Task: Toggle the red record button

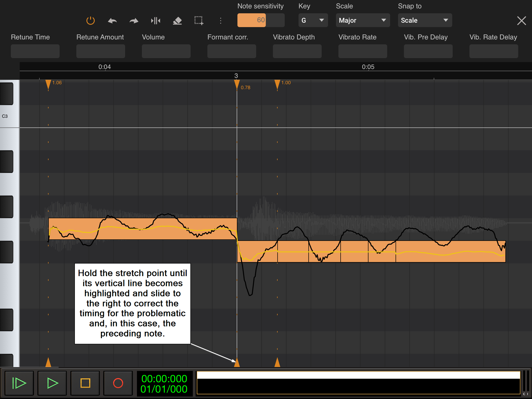Action: 118,383
